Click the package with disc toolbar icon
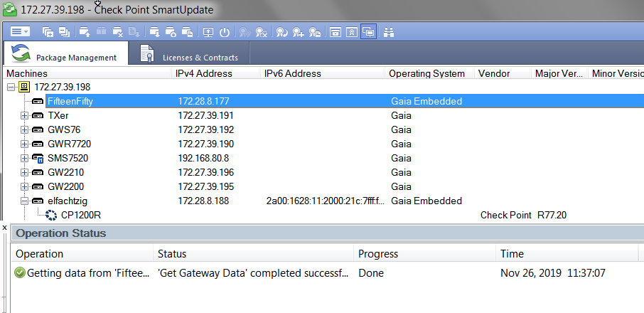 coord(171,32)
